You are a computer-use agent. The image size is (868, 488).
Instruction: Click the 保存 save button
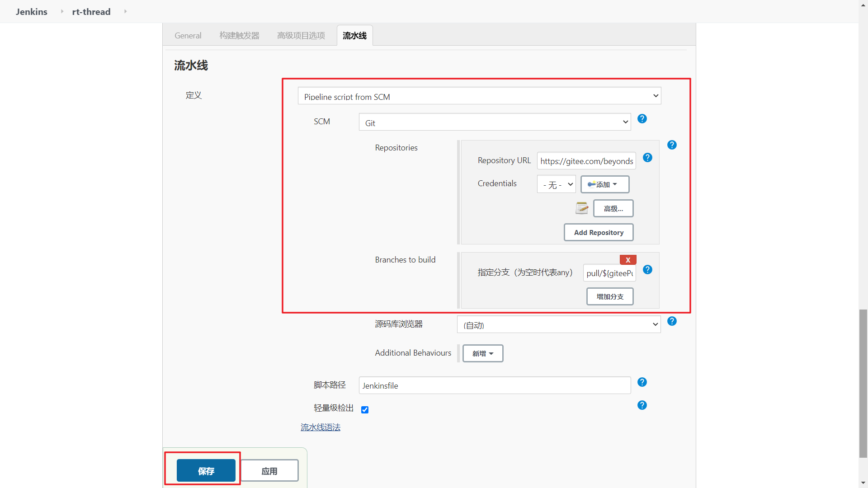coord(206,471)
